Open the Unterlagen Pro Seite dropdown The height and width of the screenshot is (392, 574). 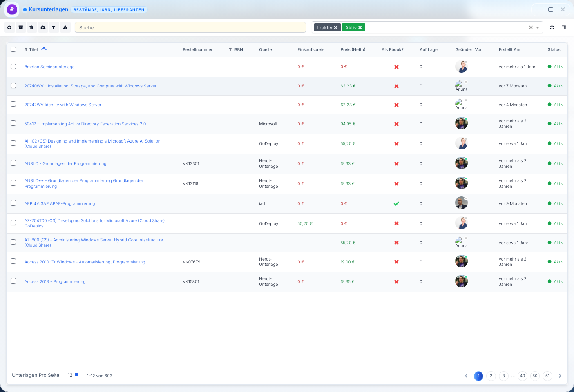[x=73, y=375]
